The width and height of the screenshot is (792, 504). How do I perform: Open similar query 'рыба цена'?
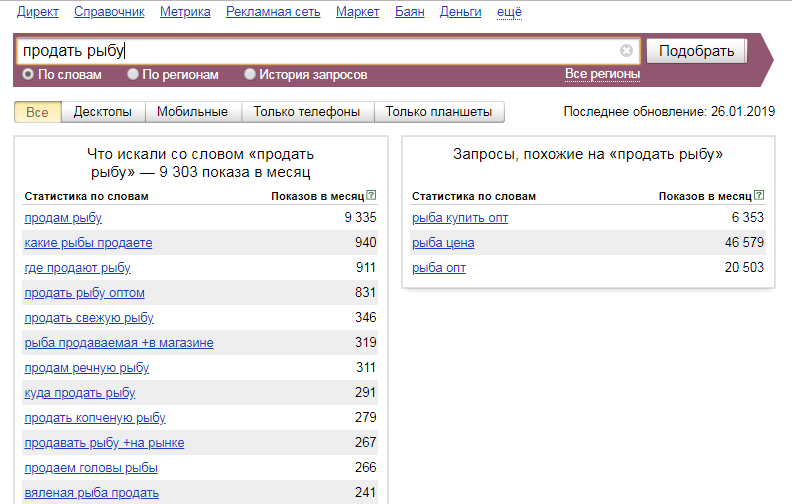[x=443, y=243]
